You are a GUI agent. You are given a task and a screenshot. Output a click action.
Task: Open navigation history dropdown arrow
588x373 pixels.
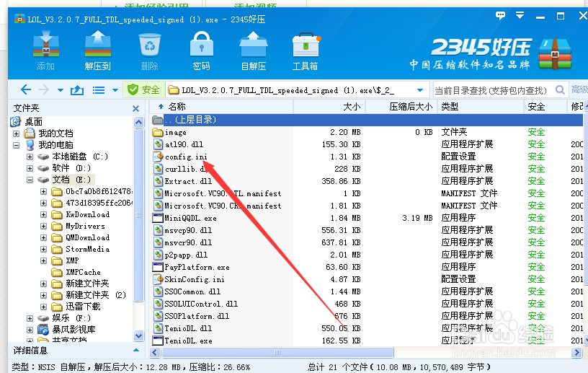click(61, 90)
